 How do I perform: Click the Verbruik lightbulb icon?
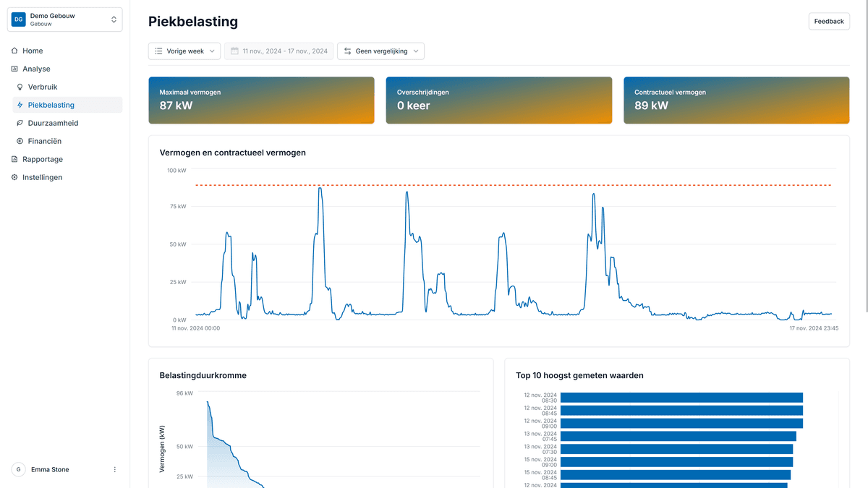[20, 87]
